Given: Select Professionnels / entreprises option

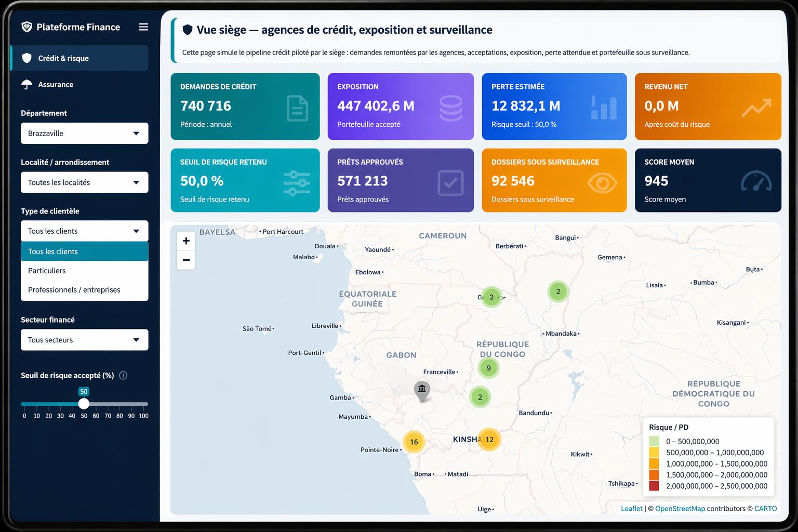Looking at the screenshot, I should 85,290.
